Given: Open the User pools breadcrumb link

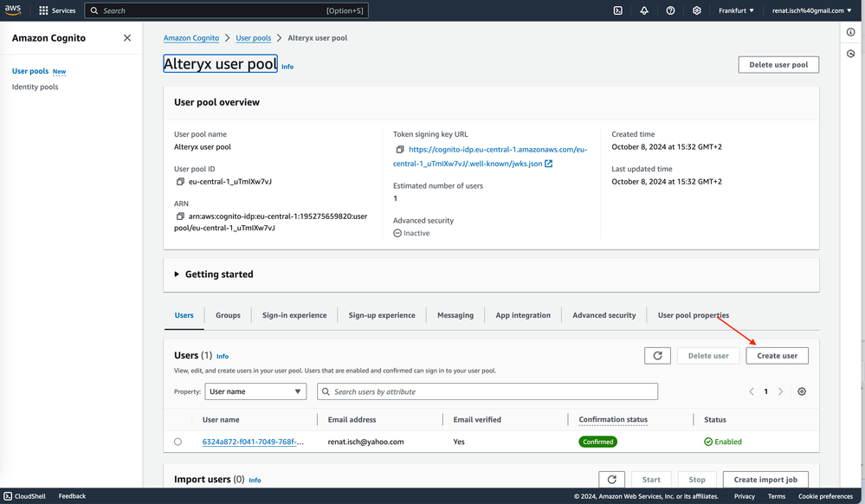Looking at the screenshot, I should coord(253,38).
